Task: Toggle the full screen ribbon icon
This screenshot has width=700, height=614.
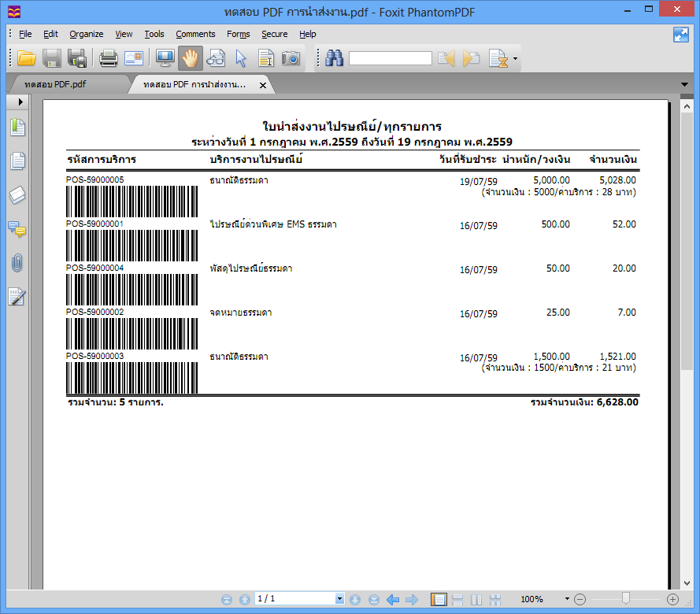Action: [x=681, y=35]
